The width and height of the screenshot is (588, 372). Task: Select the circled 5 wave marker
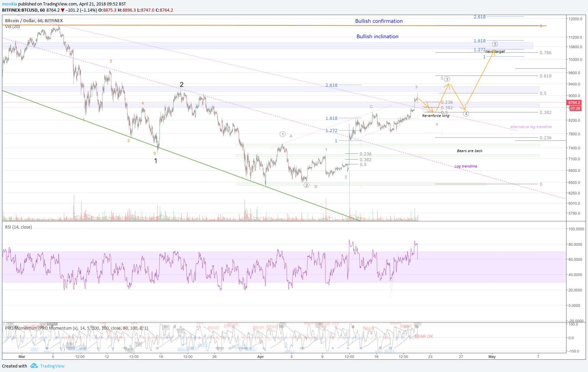[495, 44]
